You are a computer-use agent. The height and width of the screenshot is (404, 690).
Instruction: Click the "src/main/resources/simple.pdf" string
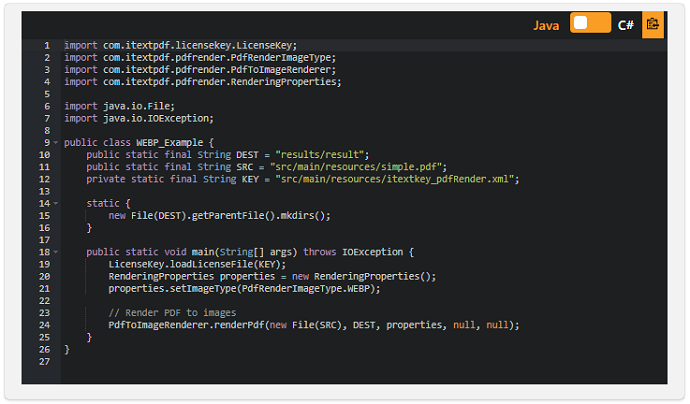[x=360, y=167]
